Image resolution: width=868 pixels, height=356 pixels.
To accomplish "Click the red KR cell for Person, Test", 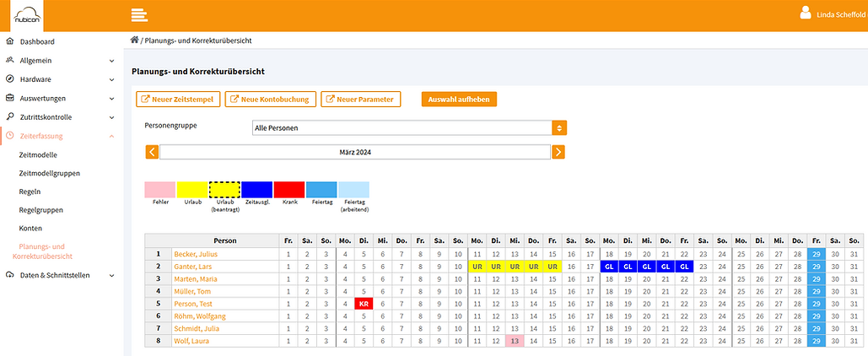I will 364,304.
